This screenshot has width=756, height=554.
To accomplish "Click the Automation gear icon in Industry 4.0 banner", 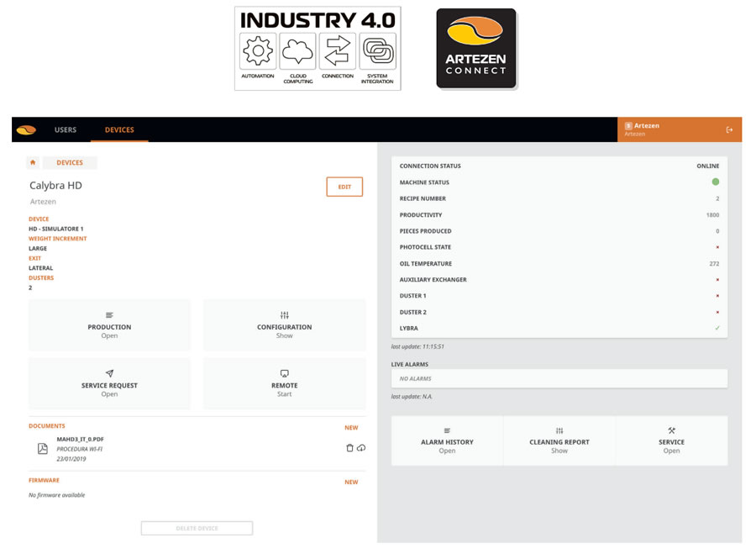I will point(258,51).
